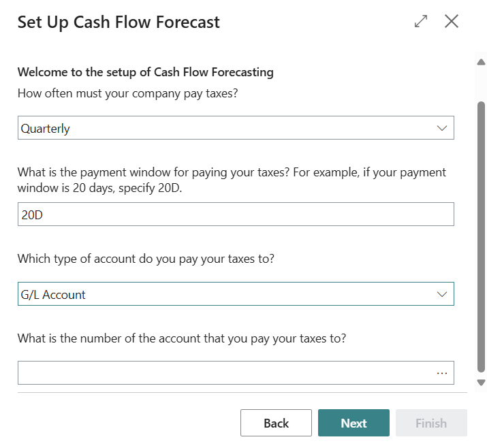Viewport: 487px width, 448px height.
Task: Click the scrollbar up arrow
Action: (481, 62)
